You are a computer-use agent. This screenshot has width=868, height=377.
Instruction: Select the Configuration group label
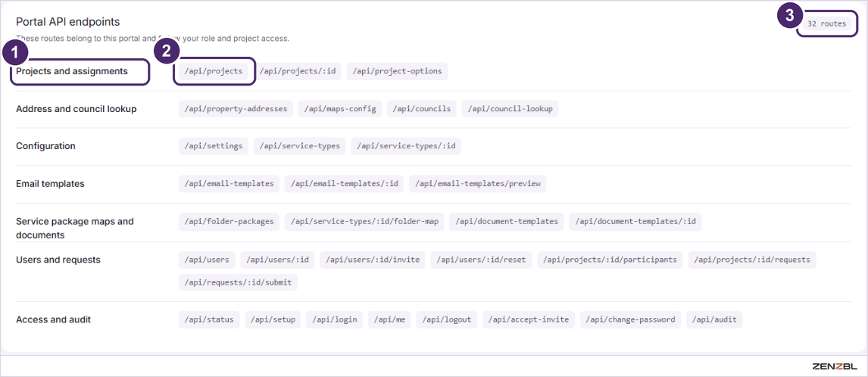(46, 146)
